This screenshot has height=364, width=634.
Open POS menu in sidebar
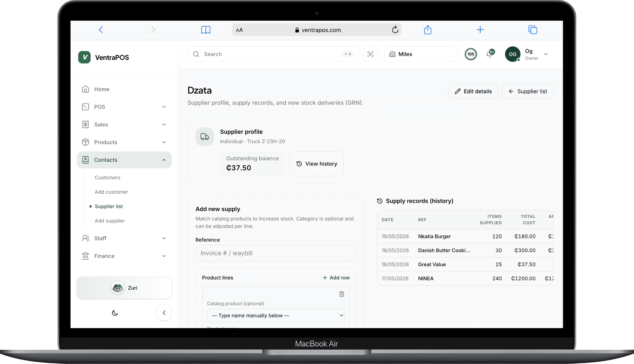(124, 107)
